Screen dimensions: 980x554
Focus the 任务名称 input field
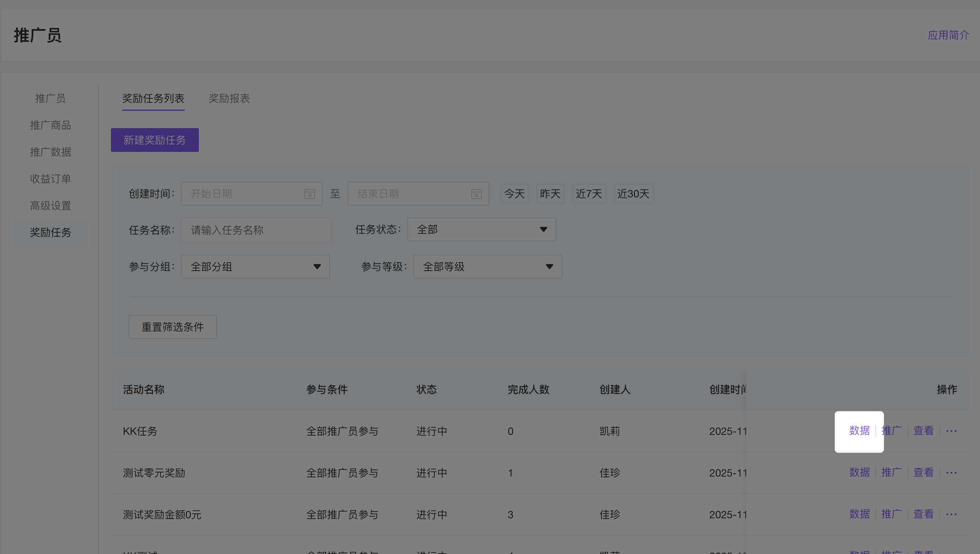256,230
